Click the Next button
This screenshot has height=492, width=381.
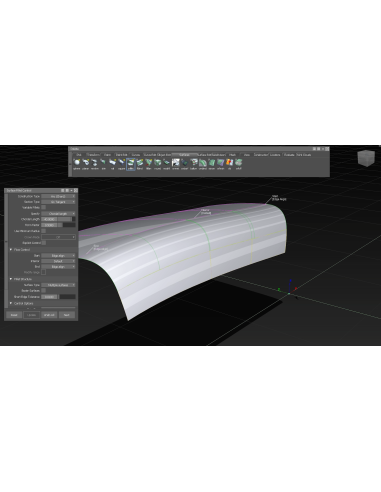67,315
